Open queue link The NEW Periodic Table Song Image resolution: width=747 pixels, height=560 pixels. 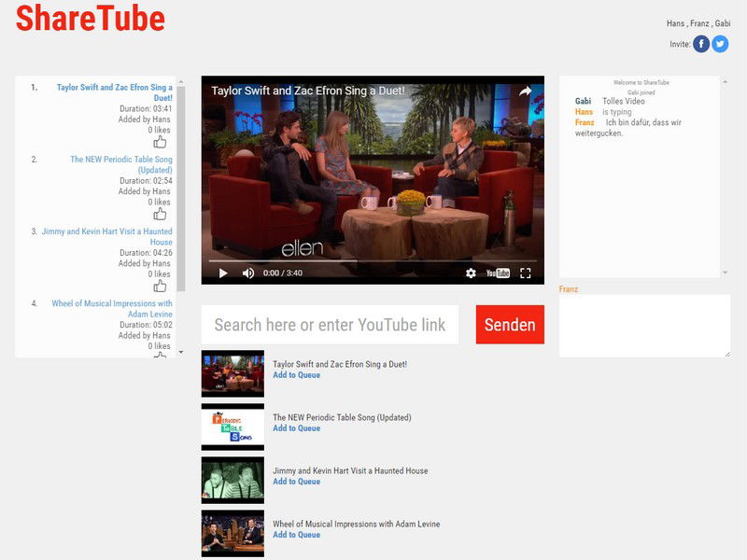121,164
